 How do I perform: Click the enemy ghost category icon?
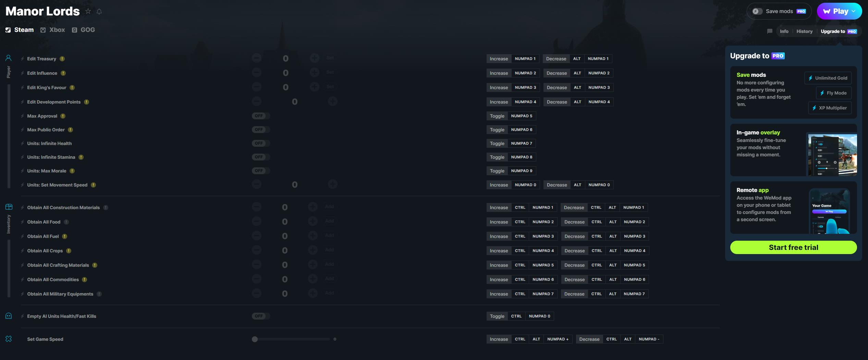pos(9,316)
